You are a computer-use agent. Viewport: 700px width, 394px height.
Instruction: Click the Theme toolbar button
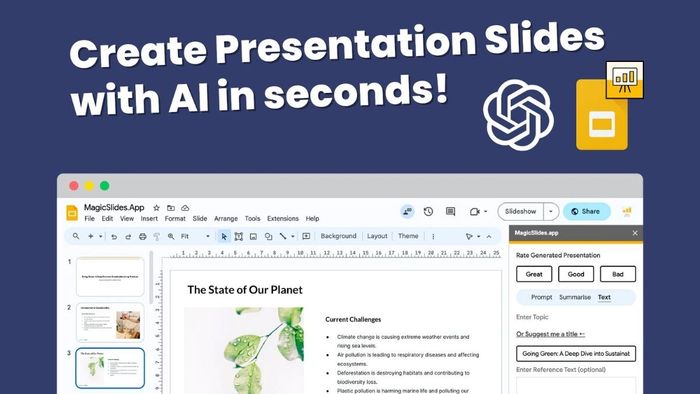point(408,236)
